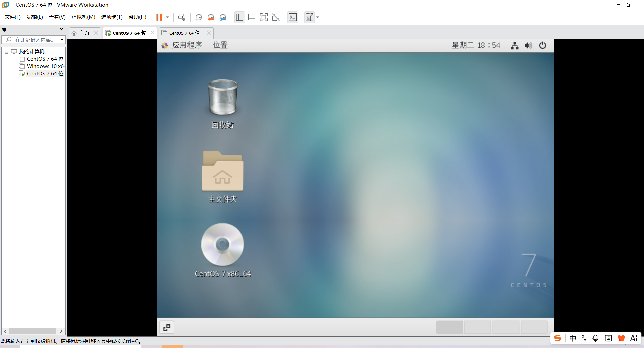The width and height of the screenshot is (644, 348).
Task: Open the console view icon
Action: (x=292, y=17)
